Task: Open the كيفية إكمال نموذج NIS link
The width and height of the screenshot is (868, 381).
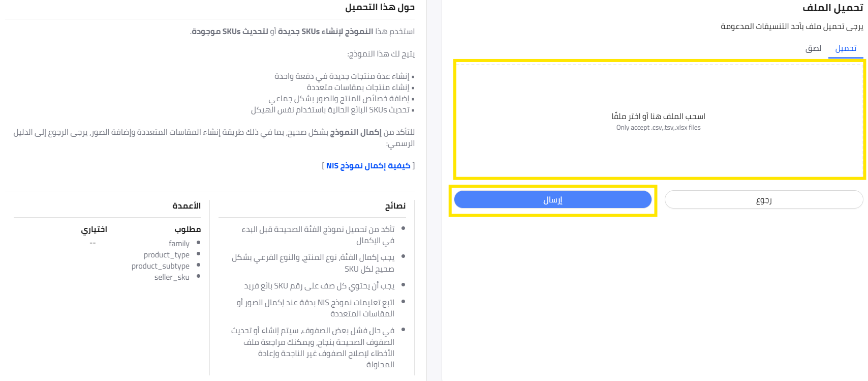Action: (x=368, y=166)
